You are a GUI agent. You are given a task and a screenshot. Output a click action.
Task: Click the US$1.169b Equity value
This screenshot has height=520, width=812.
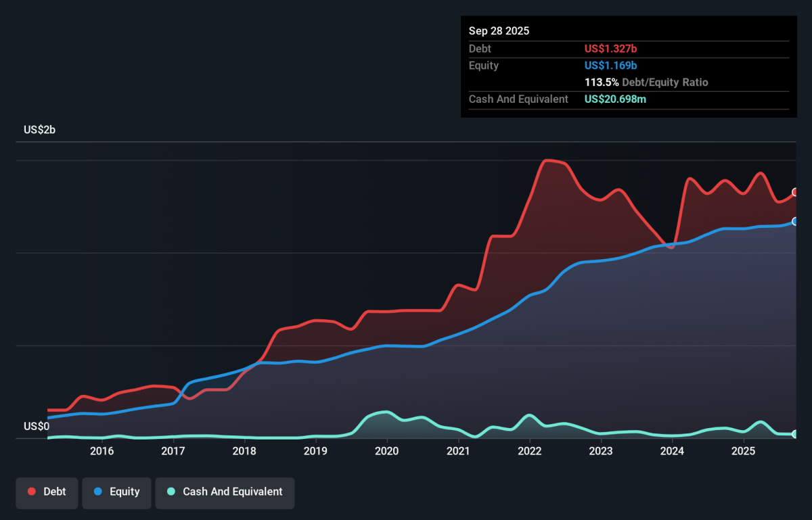(610, 66)
